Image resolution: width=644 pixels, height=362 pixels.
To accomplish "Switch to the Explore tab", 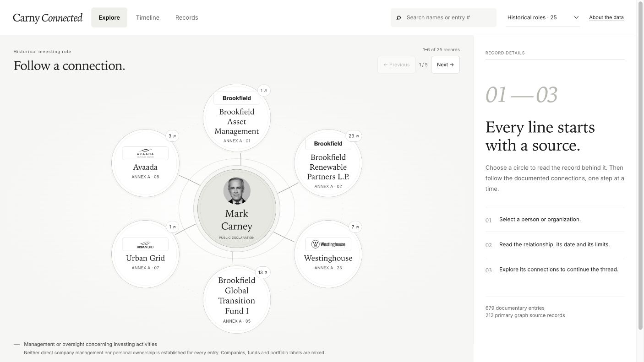I will pyautogui.click(x=109, y=17).
